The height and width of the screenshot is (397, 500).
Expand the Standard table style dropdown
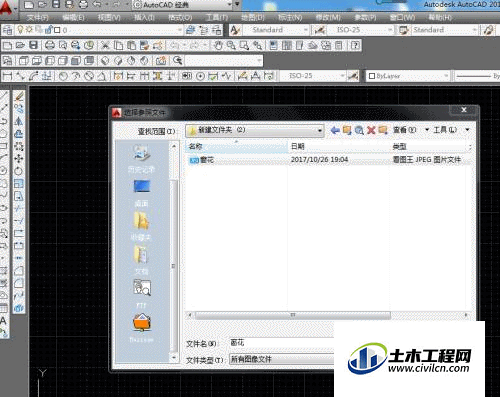474,30
